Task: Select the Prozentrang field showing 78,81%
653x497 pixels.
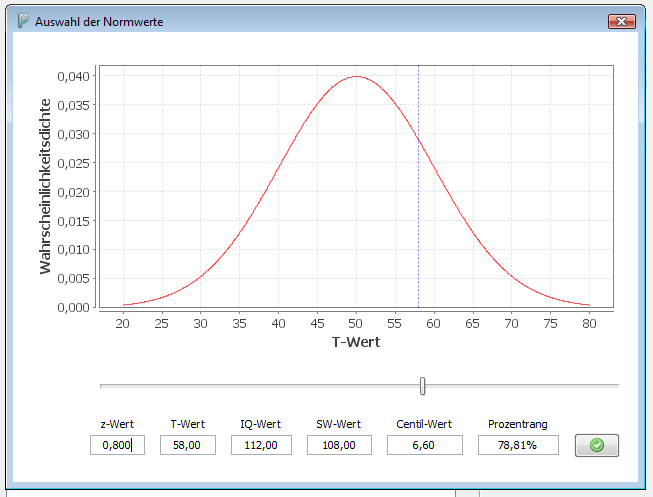Action: (x=518, y=445)
